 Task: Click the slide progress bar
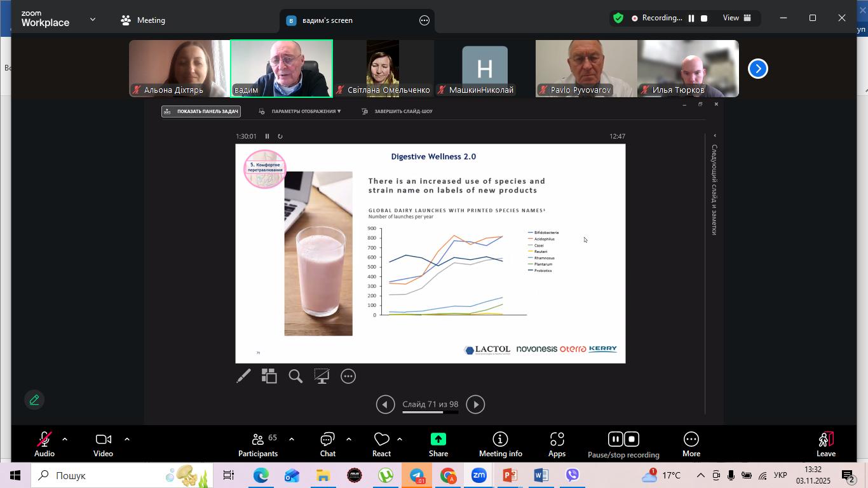click(430, 412)
